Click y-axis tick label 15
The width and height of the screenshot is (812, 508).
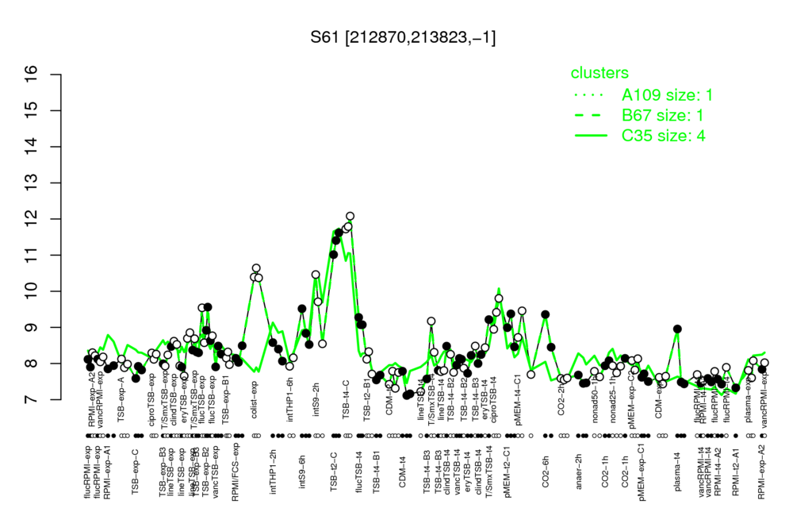32,110
